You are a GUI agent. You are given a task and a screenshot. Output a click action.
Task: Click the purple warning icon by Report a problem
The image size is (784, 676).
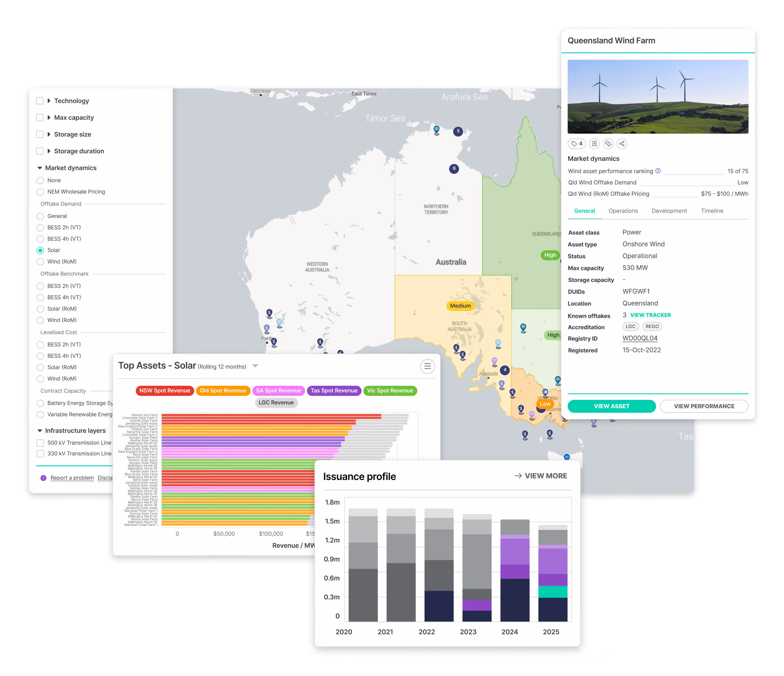[43, 478]
